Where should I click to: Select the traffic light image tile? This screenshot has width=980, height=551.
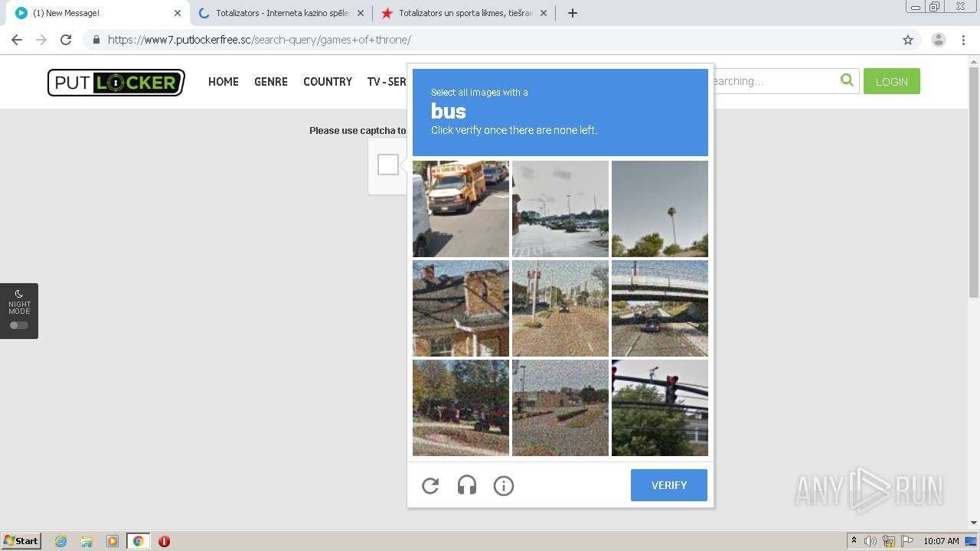point(660,408)
